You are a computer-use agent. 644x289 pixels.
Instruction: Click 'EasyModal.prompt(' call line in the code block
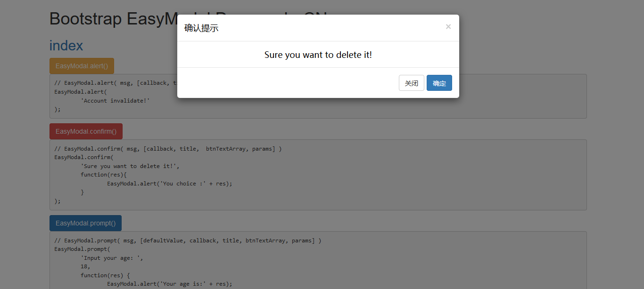82,249
